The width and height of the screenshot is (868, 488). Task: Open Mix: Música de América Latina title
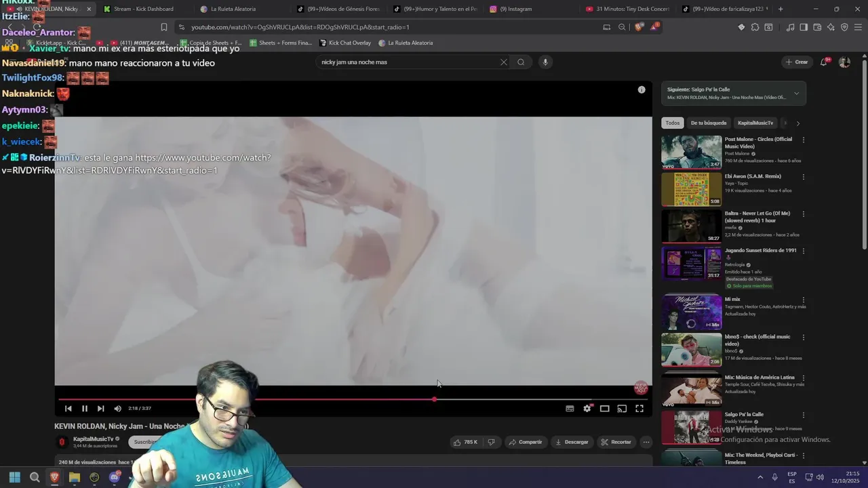click(759, 377)
